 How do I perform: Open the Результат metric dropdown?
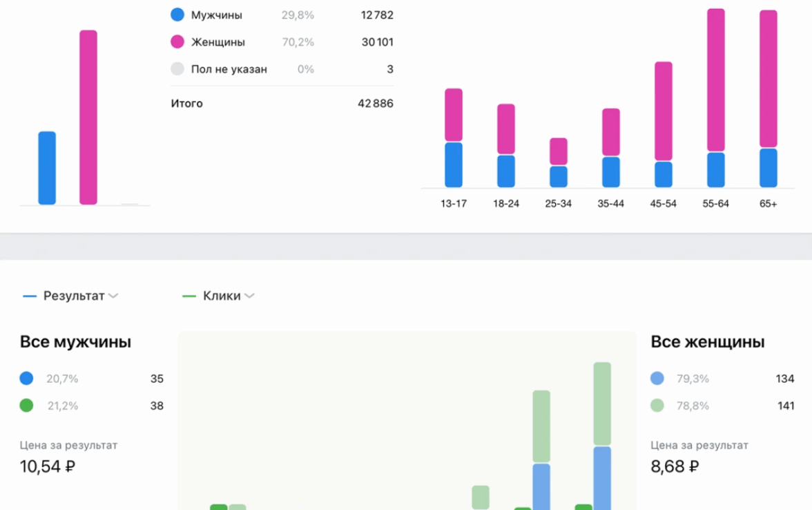70,296
